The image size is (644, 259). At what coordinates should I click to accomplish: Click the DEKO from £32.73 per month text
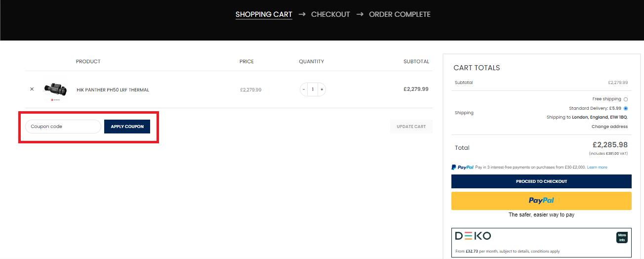point(508,252)
